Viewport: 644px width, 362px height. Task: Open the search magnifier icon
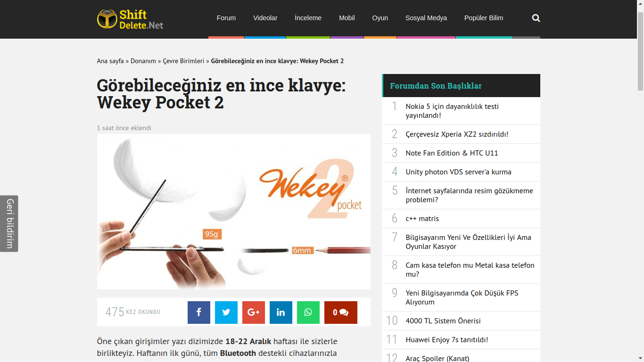pos(536,18)
